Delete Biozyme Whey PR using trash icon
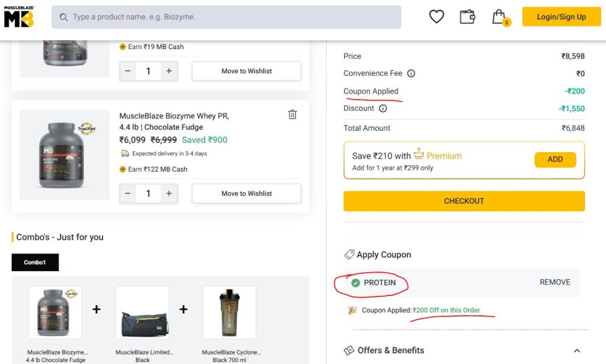 pyautogui.click(x=292, y=114)
